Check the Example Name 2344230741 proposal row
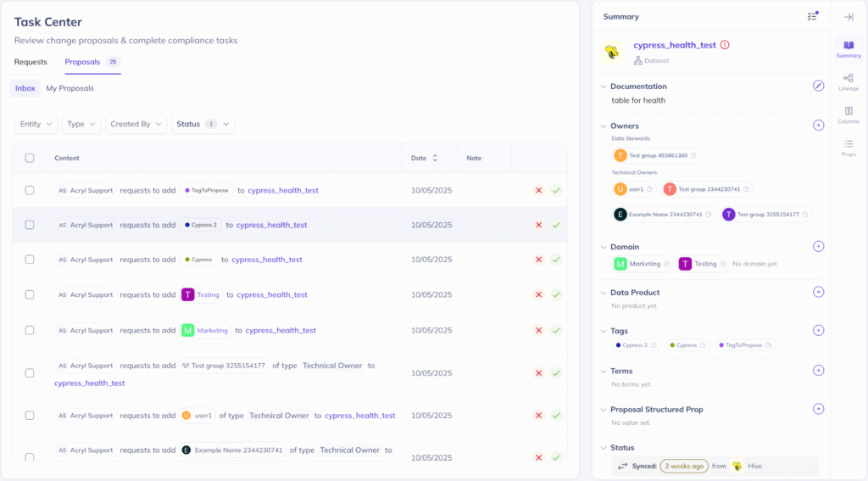 click(x=30, y=457)
